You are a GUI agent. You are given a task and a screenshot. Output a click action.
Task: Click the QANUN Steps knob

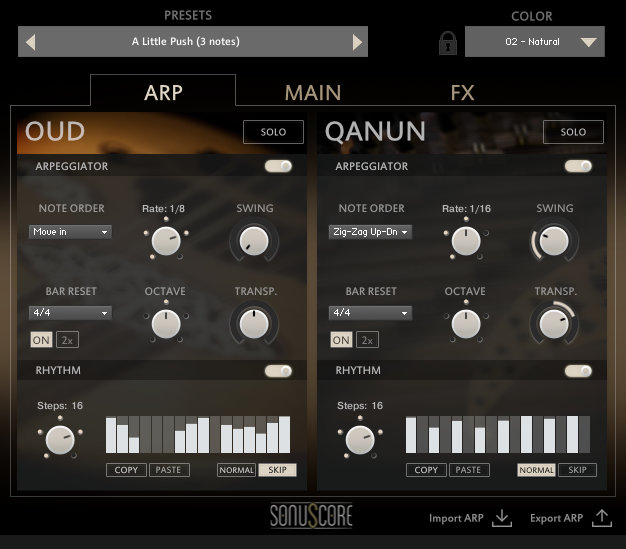[360, 440]
